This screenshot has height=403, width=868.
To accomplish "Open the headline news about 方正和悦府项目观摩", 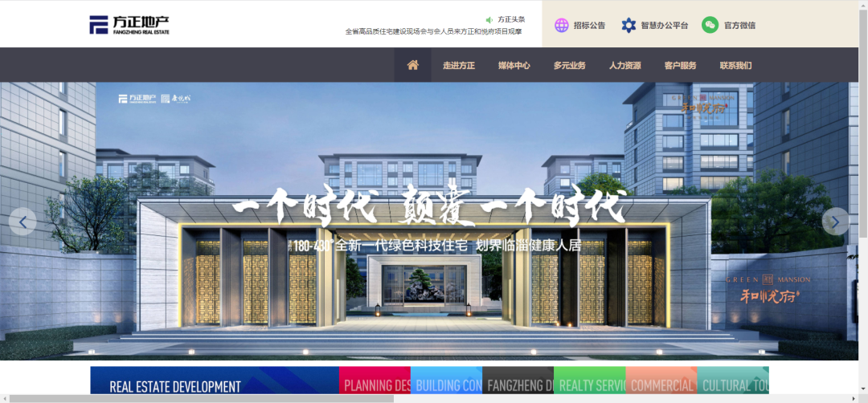I will coord(433,31).
